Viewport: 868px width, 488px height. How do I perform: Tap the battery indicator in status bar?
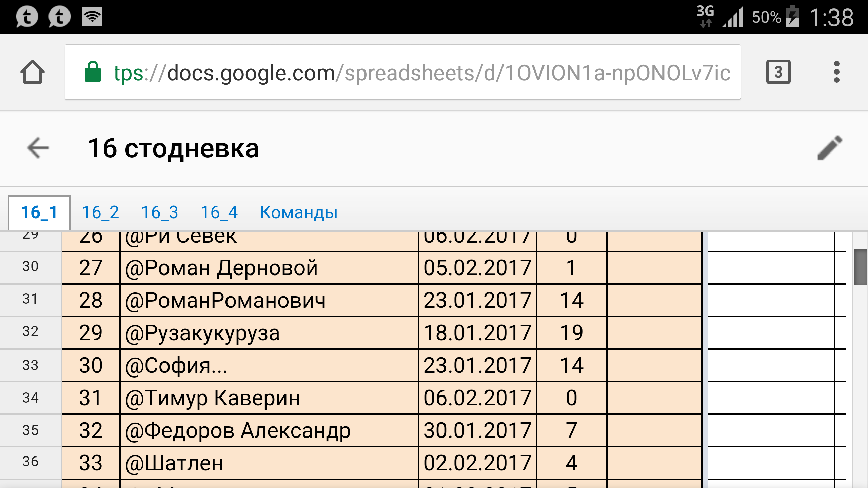pyautogui.click(x=793, y=17)
